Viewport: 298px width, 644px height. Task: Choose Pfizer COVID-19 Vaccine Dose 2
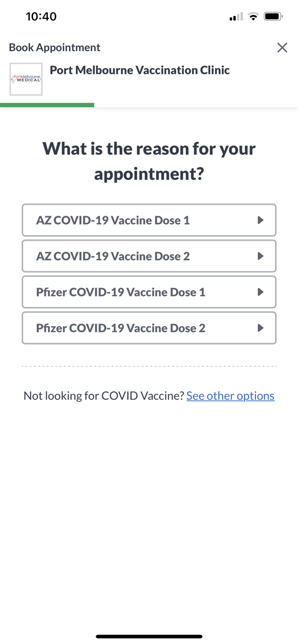pos(149,328)
